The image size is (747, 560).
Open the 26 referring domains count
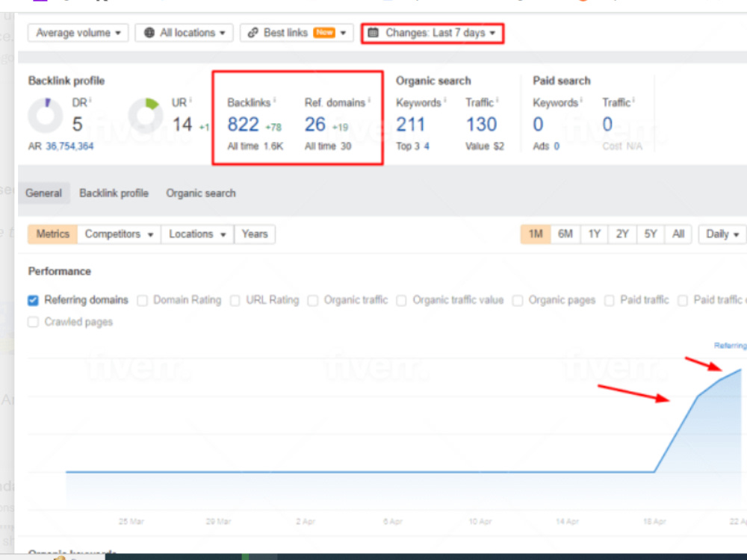315,125
